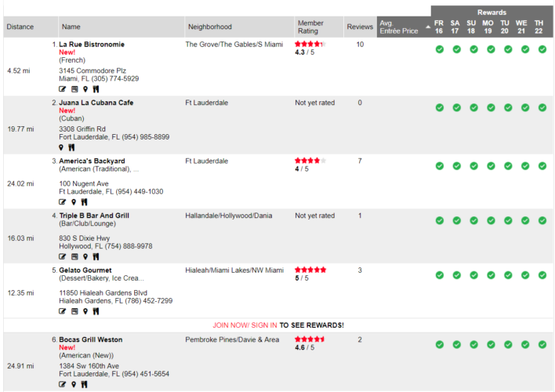The image size is (555, 392).
Task: Click write-review pencil icon for La Rue Bistronomie
Action: click(62, 89)
